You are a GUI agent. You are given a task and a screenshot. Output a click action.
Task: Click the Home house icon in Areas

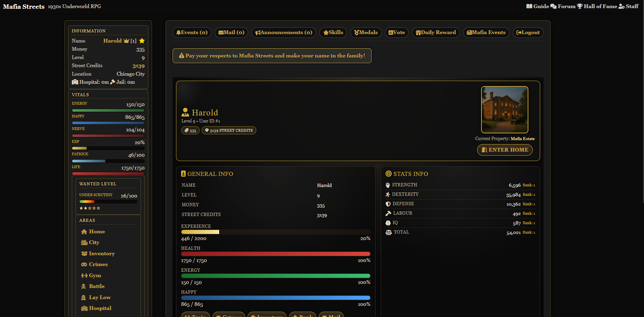(84, 232)
